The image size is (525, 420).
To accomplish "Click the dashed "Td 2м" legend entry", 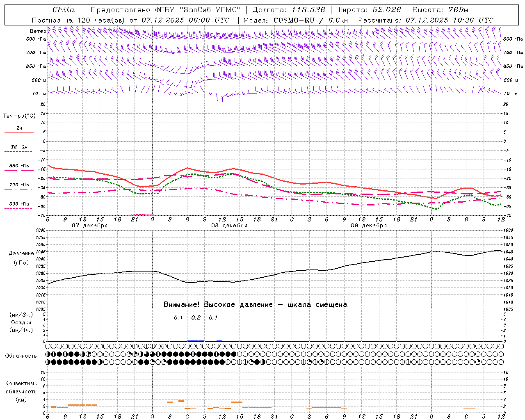I will point(19,148).
